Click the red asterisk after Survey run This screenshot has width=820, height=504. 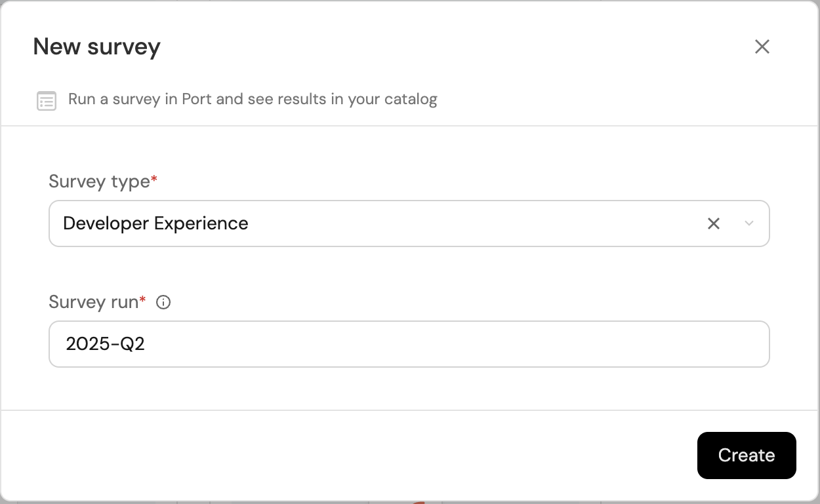(x=142, y=300)
